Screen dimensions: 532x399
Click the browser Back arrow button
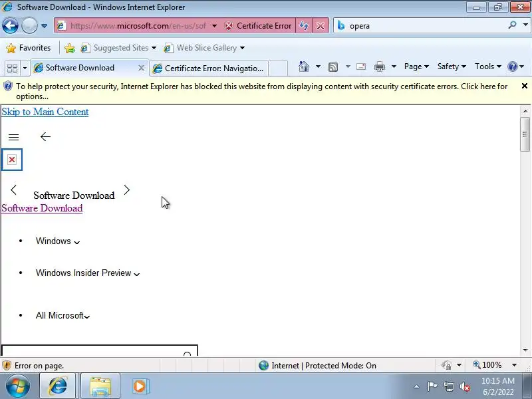[x=10, y=26]
